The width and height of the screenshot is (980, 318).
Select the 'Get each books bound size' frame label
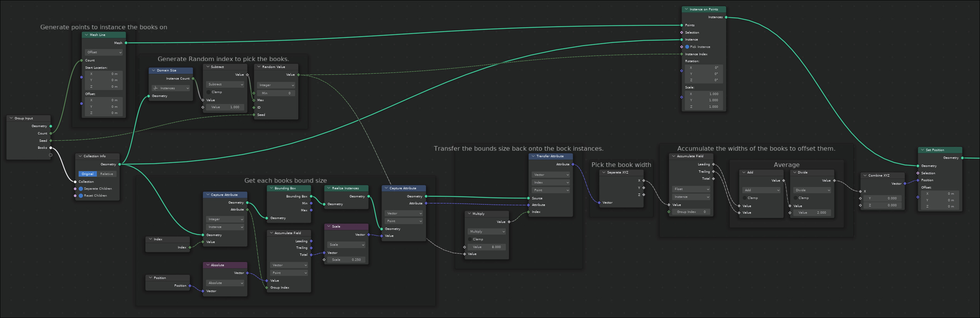[286, 180]
